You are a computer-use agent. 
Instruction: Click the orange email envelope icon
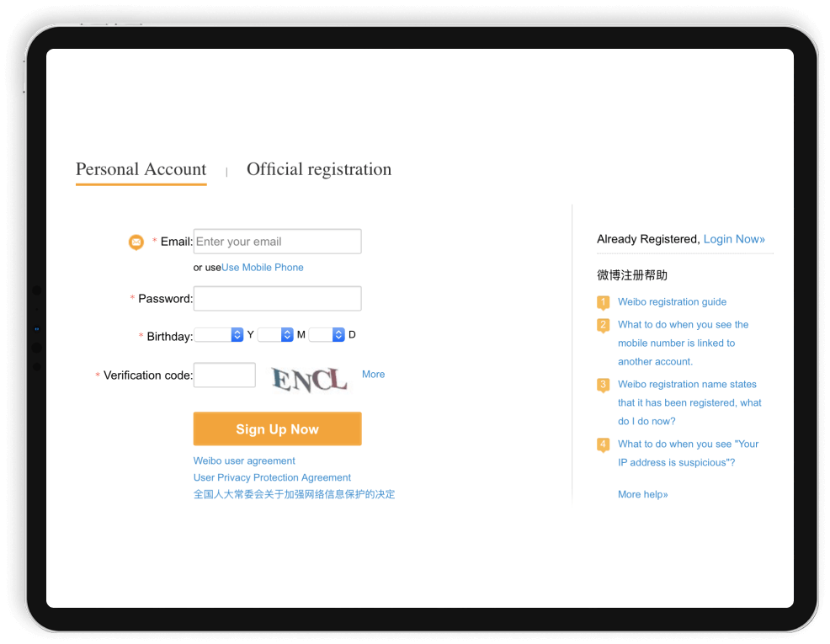coord(136,242)
